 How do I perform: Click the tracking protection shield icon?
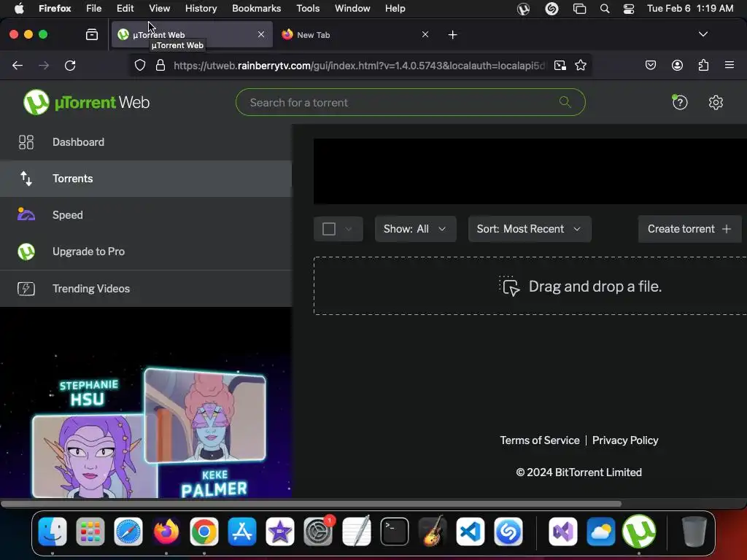click(x=139, y=65)
